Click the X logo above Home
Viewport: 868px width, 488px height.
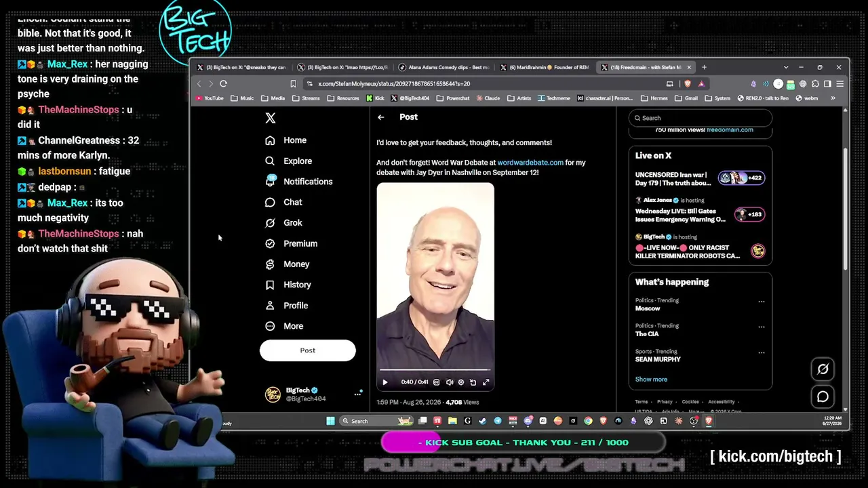click(271, 118)
